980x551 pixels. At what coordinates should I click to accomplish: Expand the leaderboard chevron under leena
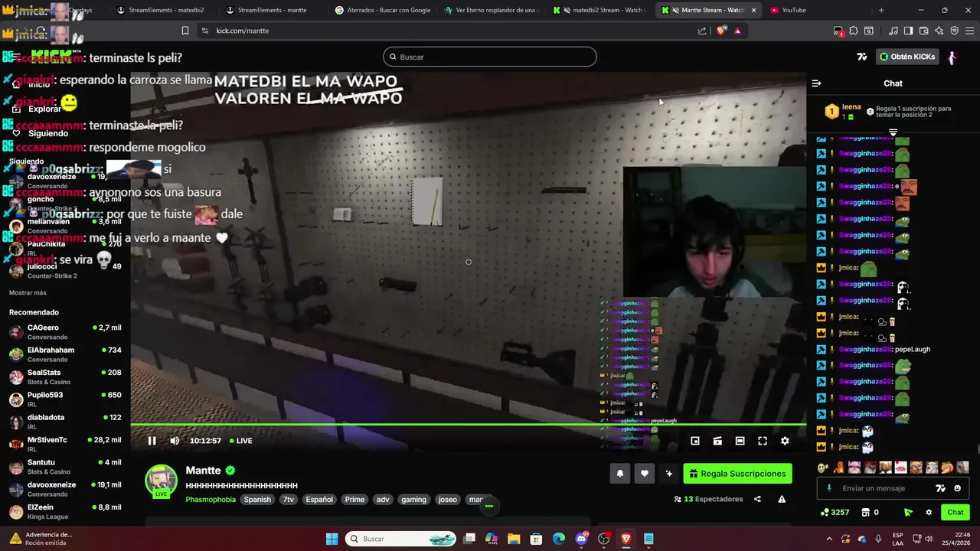point(893,132)
